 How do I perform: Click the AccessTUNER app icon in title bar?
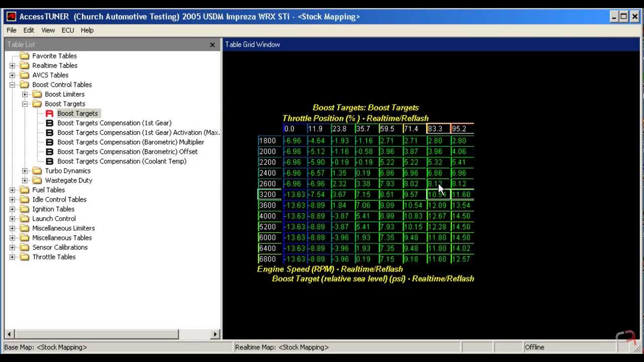[x=11, y=17]
